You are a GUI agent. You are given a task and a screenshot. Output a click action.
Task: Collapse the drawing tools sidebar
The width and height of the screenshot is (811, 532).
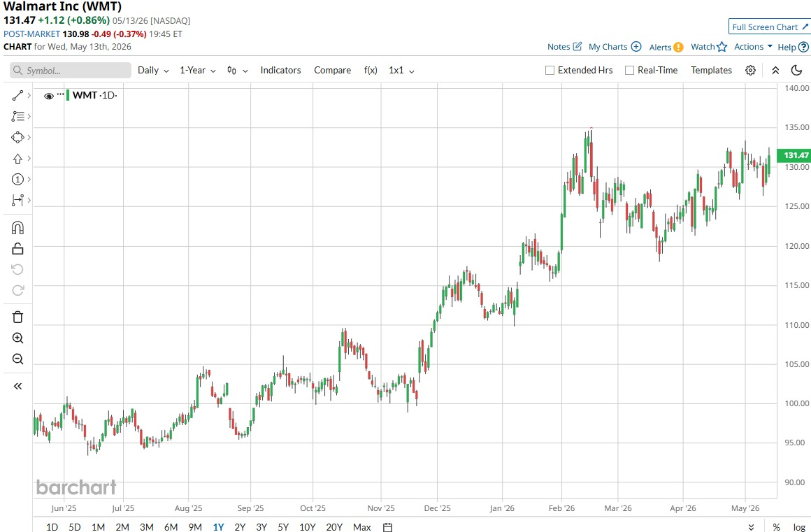click(17, 386)
